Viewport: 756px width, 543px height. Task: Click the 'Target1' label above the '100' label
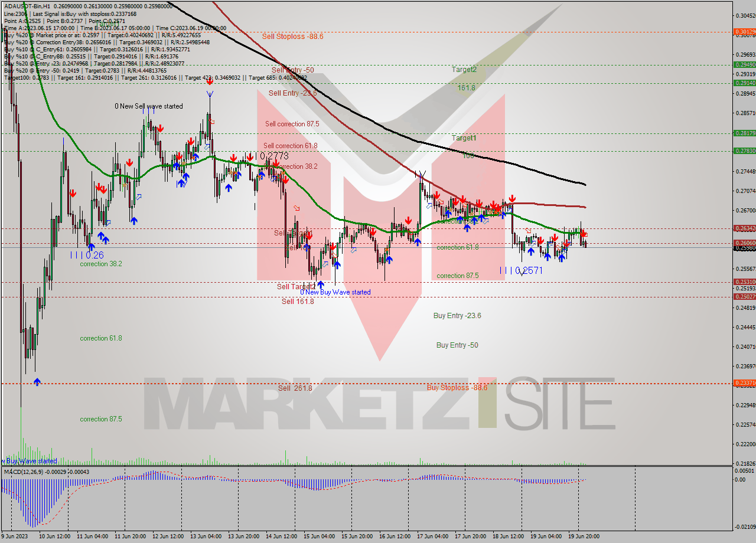(x=464, y=138)
